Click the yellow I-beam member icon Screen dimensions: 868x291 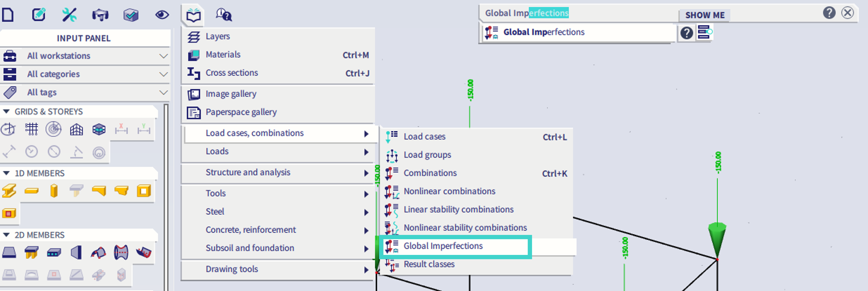9,191
